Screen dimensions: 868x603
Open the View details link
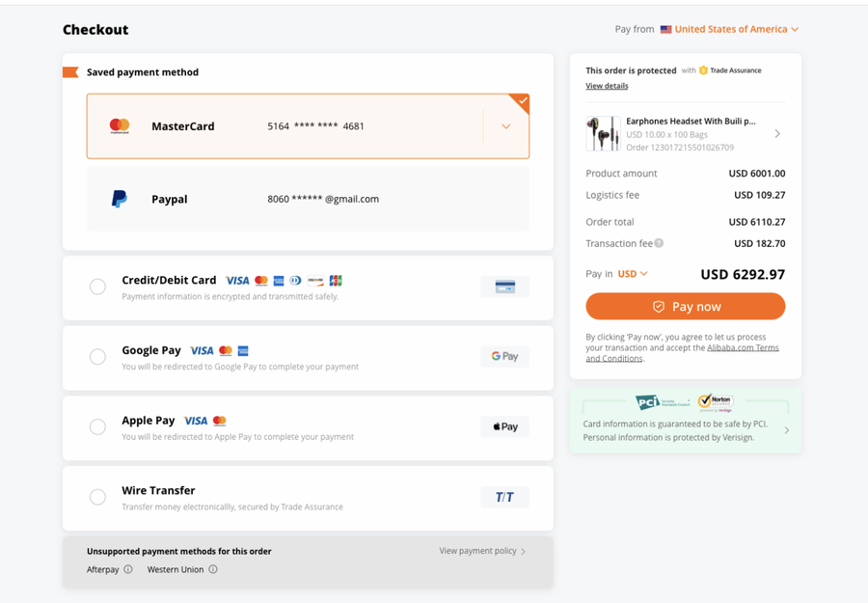pyautogui.click(x=607, y=86)
